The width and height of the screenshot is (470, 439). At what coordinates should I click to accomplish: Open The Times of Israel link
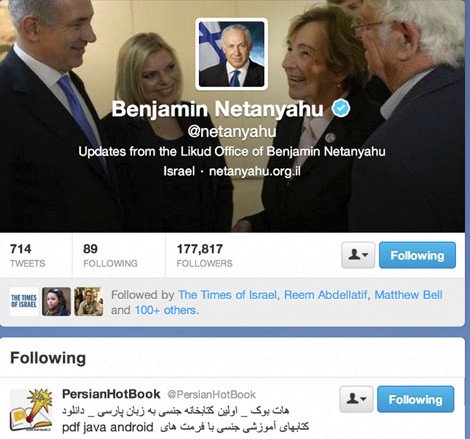[227, 295]
